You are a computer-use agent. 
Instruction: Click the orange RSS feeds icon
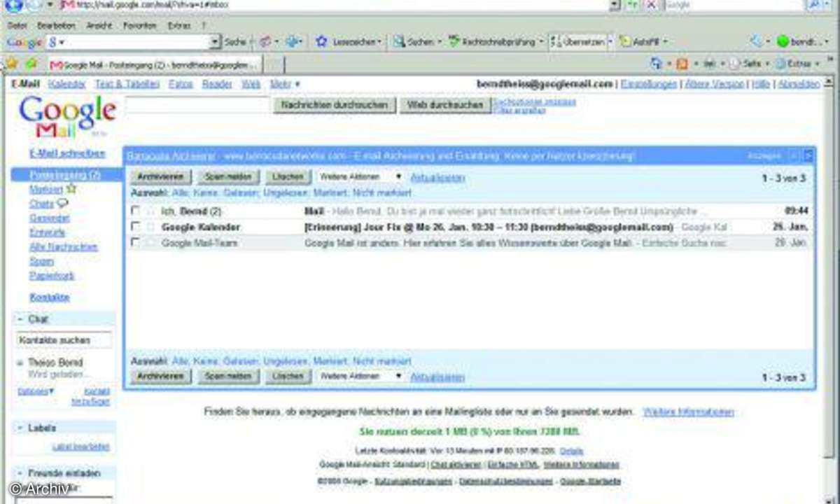[x=682, y=63]
